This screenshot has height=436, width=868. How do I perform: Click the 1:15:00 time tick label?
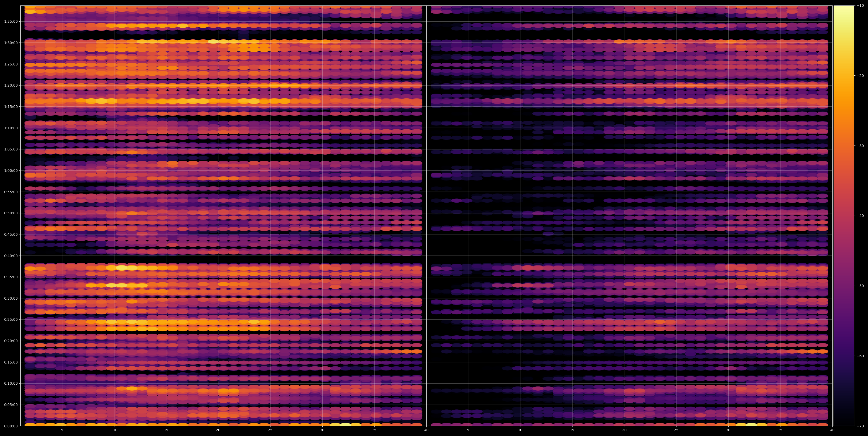tap(11, 107)
